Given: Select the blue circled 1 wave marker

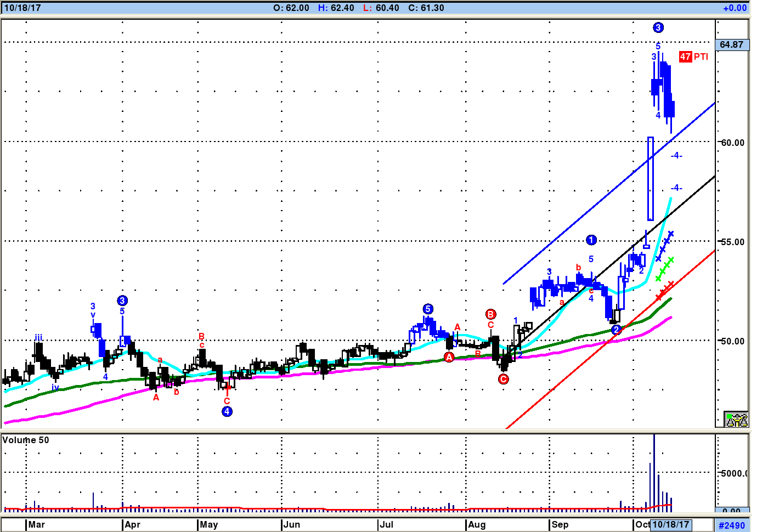Looking at the screenshot, I should [591, 240].
